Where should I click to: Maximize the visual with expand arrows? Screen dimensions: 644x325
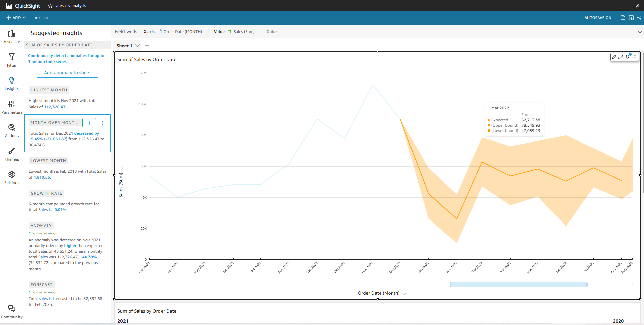pos(621,57)
